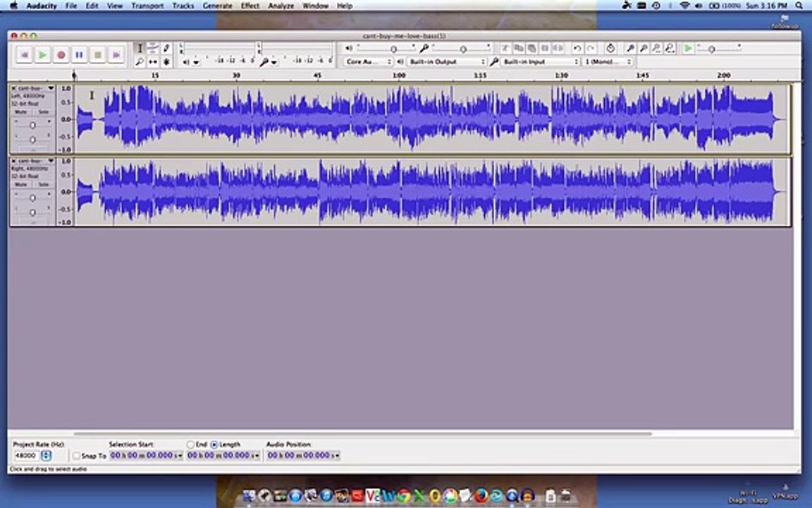
Task: Select the Length radio button
Action: (214, 445)
